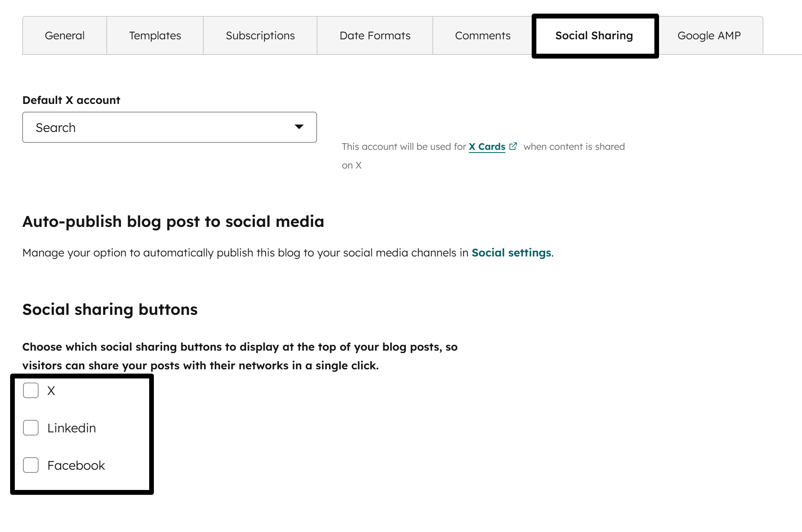Enable the X social sharing checkbox
The width and height of the screenshot is (802, 532).
pyautogui.click(x=30, y=391)
